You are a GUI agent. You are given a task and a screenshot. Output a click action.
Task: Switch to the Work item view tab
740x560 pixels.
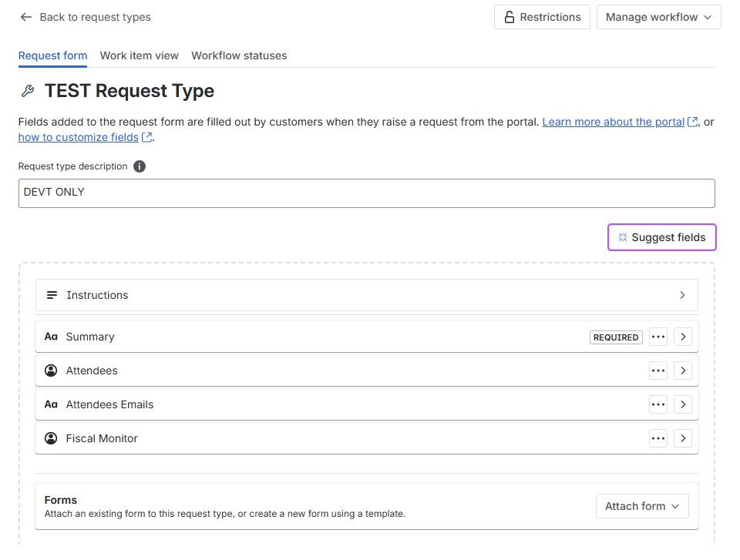pyautogui.click(x=139, y=55)
